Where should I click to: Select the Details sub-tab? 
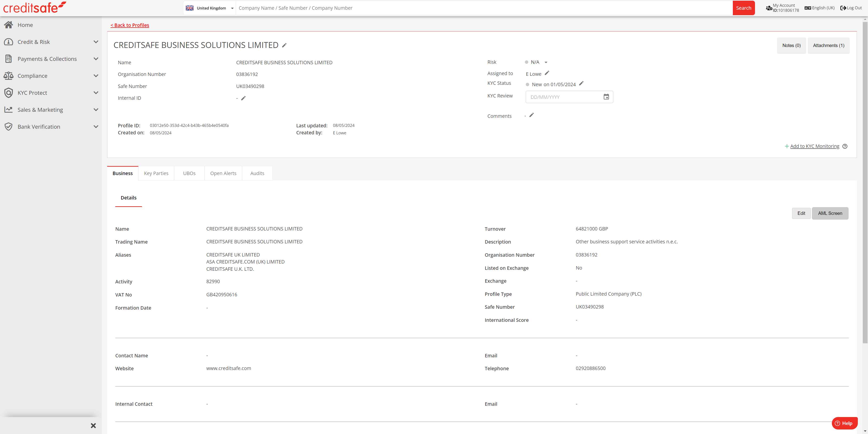coord(128,198)
